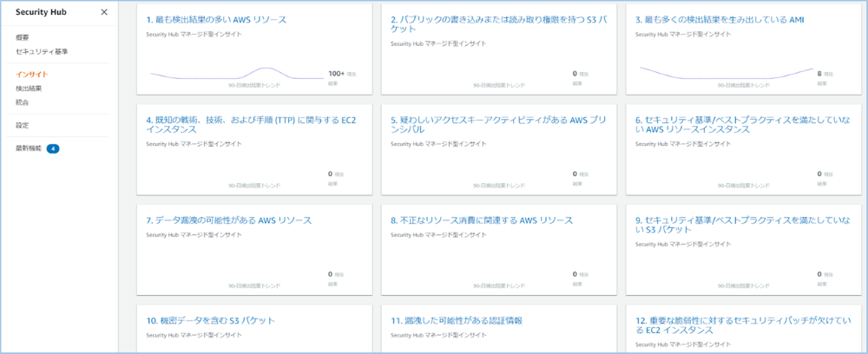Open insight 7 データ漏洩の可能性がある AWS リソース
The height and width of the screenshot is (354, 868).
click(229, 220)
